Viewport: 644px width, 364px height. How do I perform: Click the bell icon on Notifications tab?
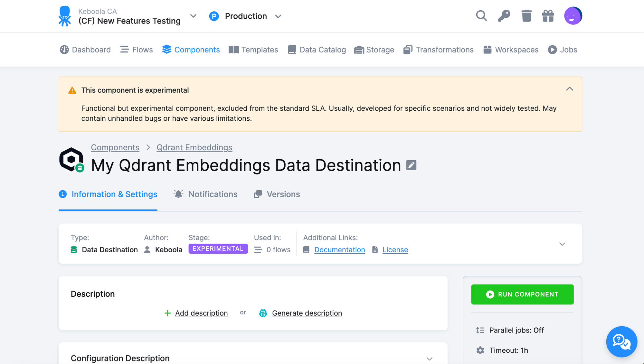[x=178, y=194]
